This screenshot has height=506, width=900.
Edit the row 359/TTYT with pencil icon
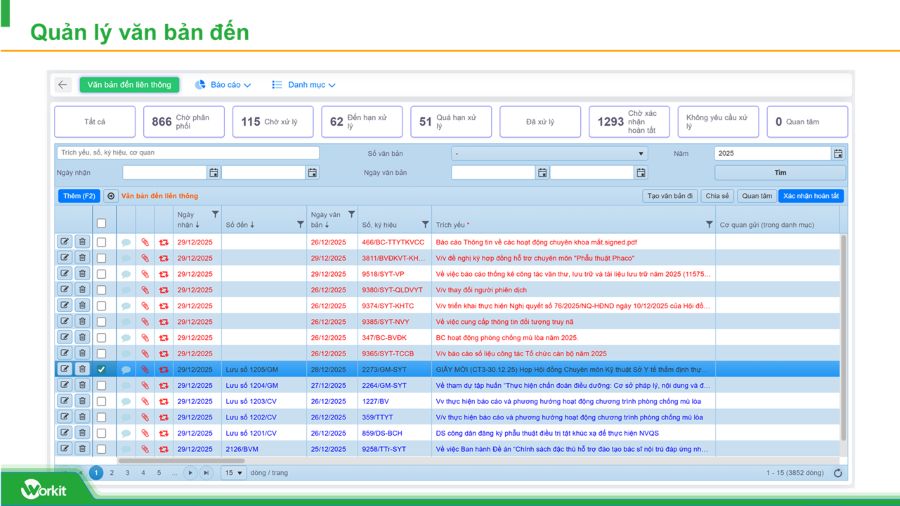64,417
